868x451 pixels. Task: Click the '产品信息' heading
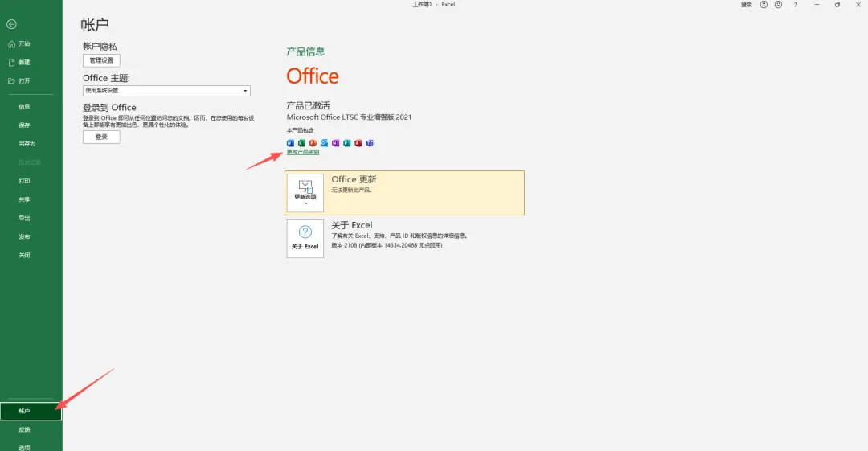click(x=305, y=51)
